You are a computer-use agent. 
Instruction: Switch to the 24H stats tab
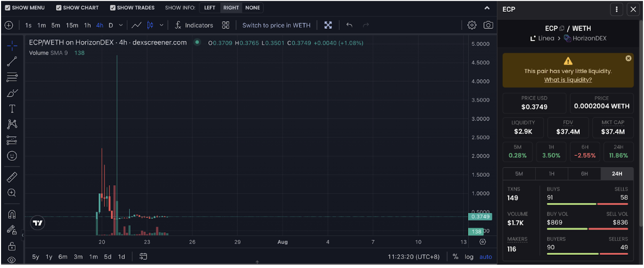617,174
